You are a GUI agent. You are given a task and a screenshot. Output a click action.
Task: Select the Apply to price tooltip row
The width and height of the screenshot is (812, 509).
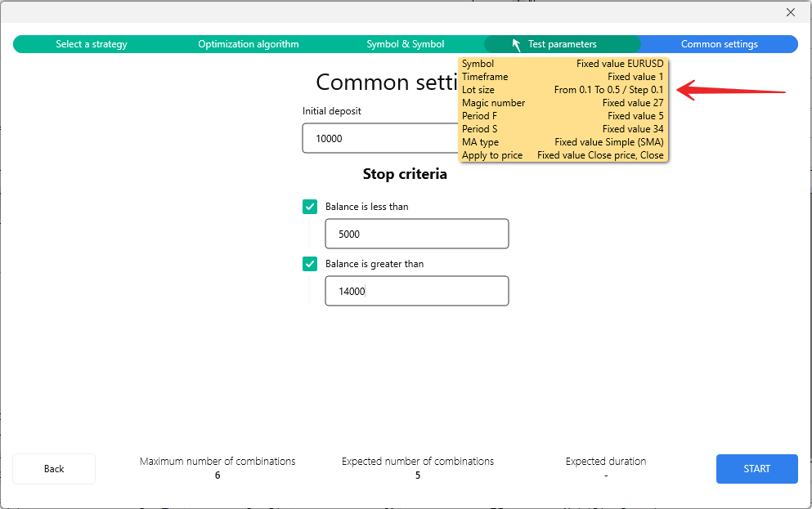[x=563, y=155]
